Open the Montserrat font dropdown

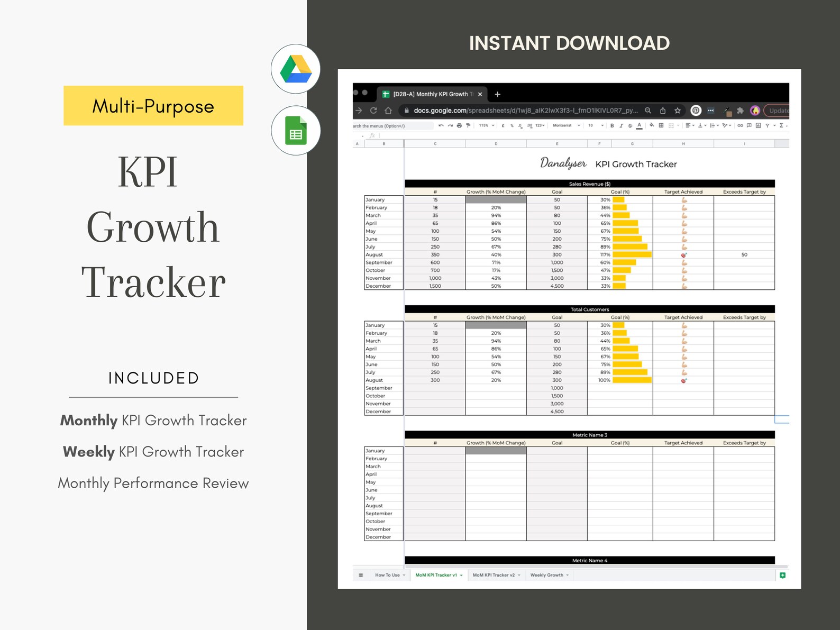coord(567,126)
